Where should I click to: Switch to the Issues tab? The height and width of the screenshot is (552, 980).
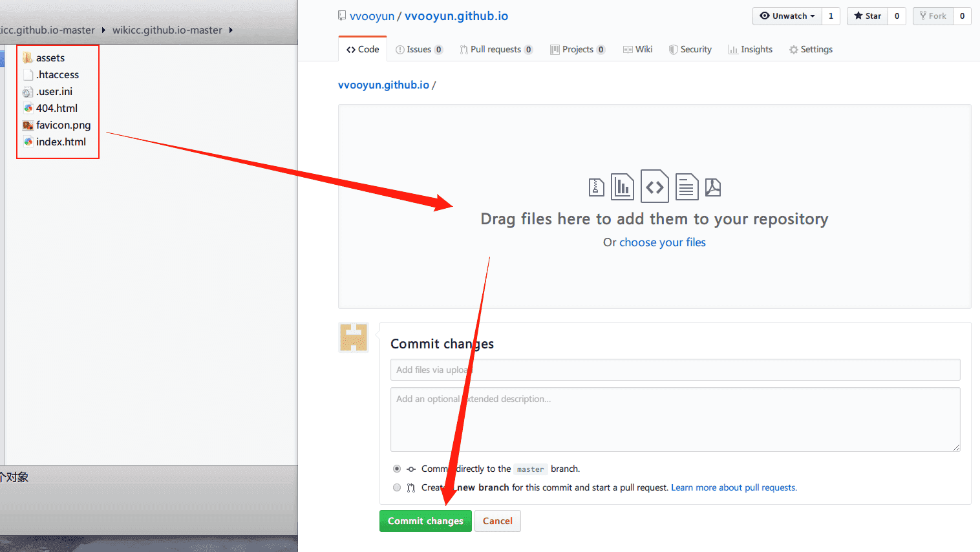[x=419, y=49]
